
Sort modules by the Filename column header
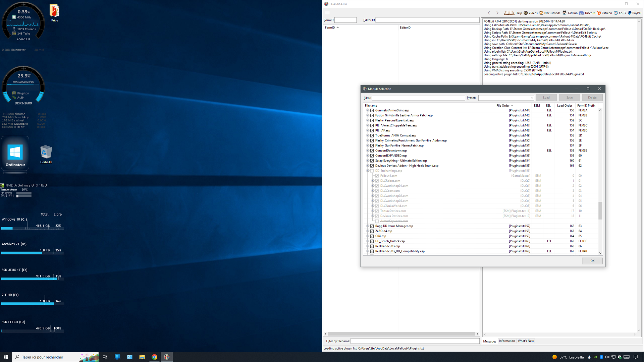coord(419,106)
